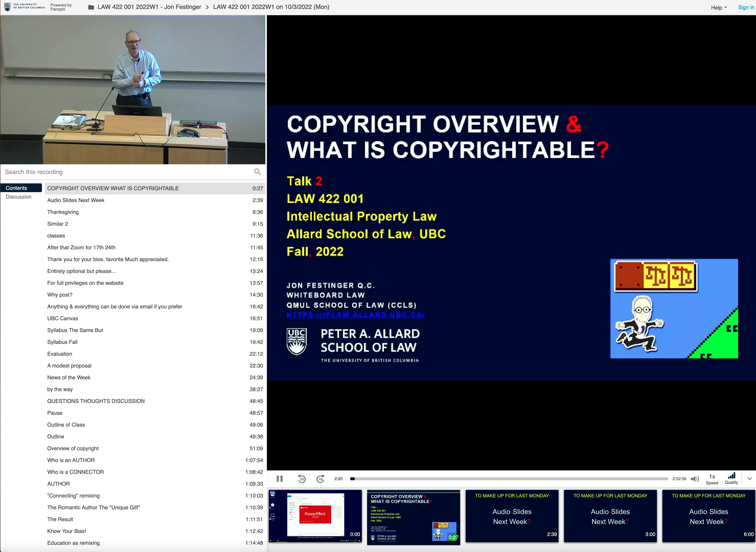Jump to Overview of copyright entry

(155, 449)
